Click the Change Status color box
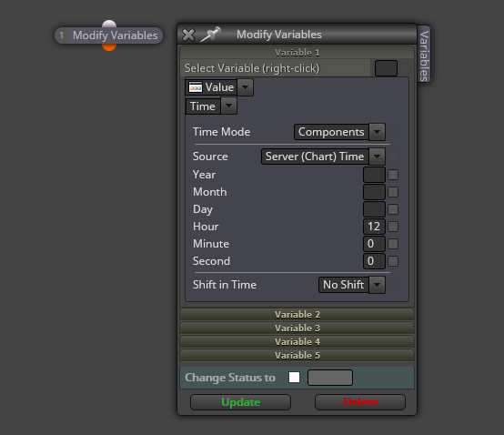This screenshot has width=504, height=435. [x=330, y=378]
